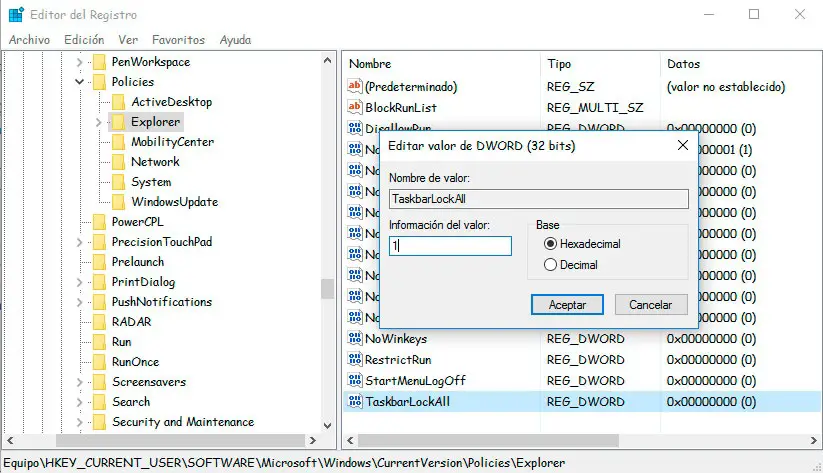The image size is (823, 473).
Task: Close the Editar valor de DWORD dialog
Action: (682, 145)
